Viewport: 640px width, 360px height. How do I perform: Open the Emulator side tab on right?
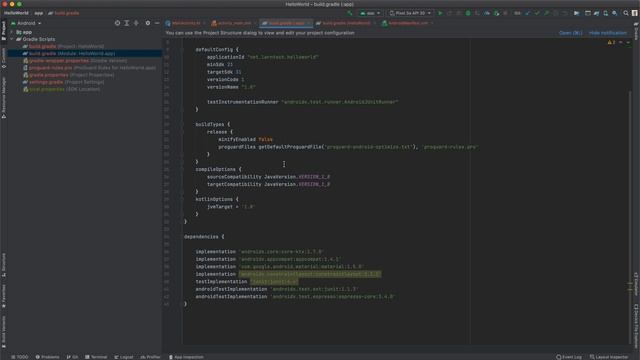pos(636,284)
